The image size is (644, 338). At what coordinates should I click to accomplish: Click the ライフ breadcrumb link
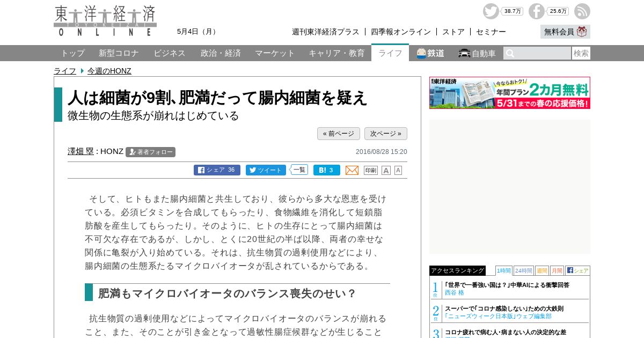pos(65,71)
